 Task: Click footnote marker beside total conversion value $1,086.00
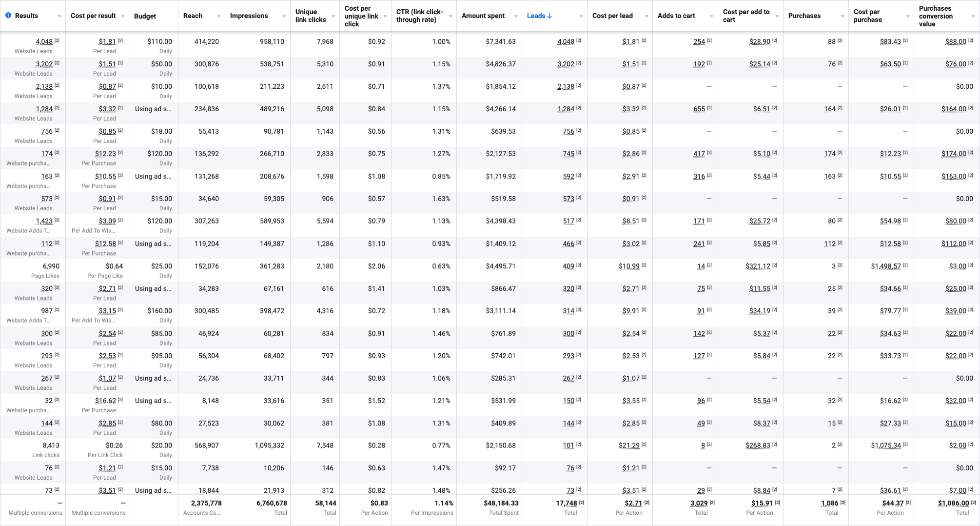pos(974,502)
